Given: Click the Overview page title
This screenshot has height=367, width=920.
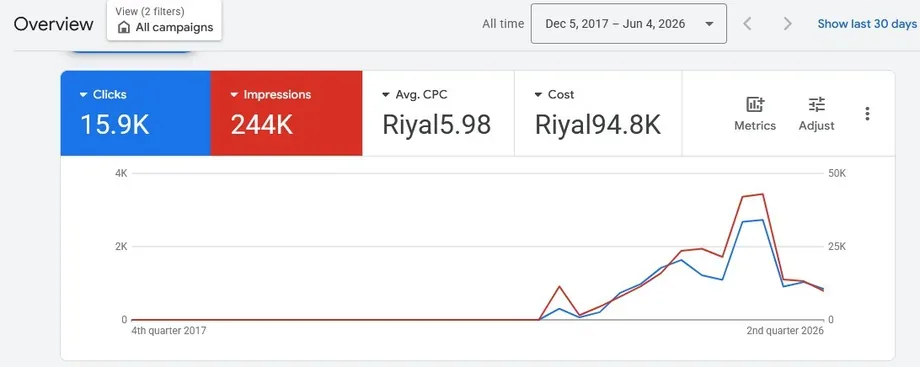Looking at the screenshot, I should point(53,24).
